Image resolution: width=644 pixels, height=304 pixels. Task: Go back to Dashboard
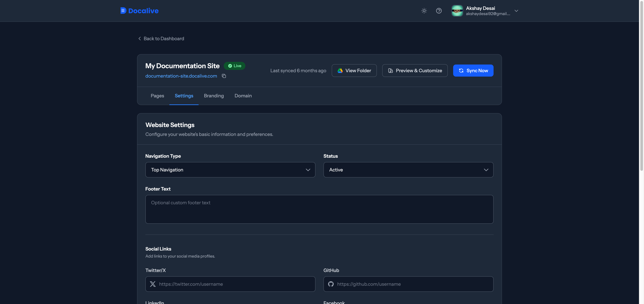161,39
